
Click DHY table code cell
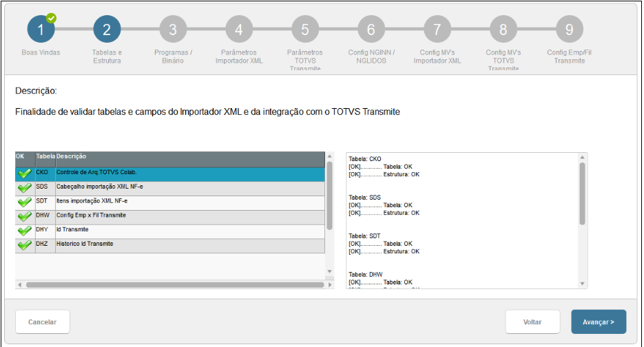pyautogui.click(x=45, y=231)
